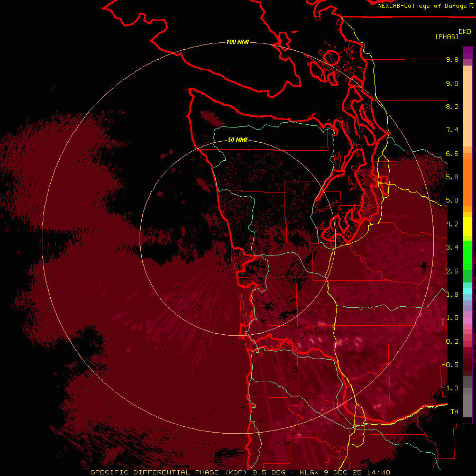
Task: Click the 100 NMI range ring label
Action: coord(237,42)
